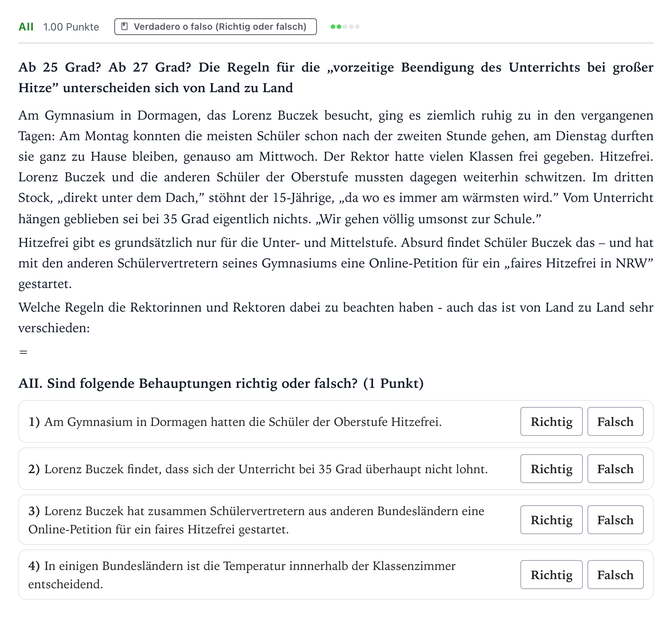
Task: Mark statement 1 about Oberstufe Hitzefrei as Richtig
Action: pyautogui.click(x=551, y=421)
